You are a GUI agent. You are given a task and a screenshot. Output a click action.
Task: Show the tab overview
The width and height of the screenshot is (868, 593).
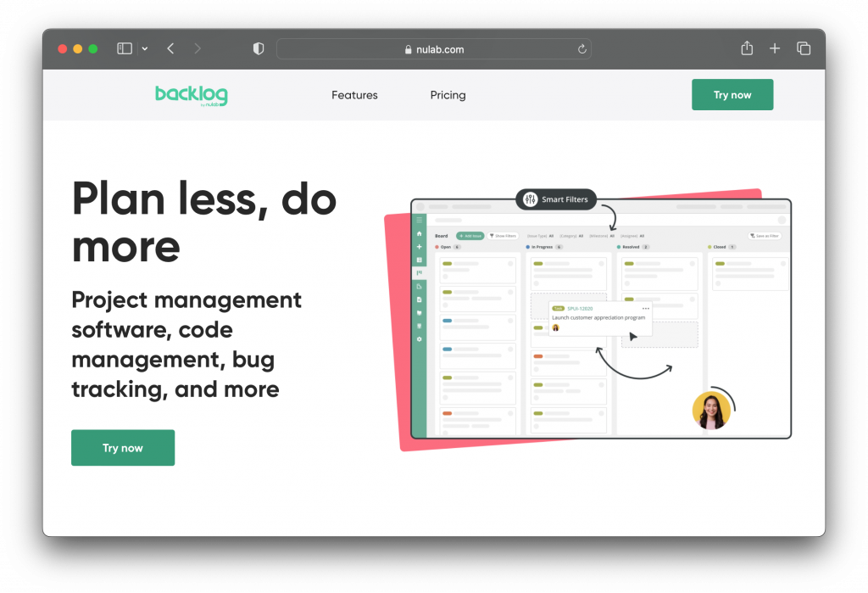coord(804,48)
